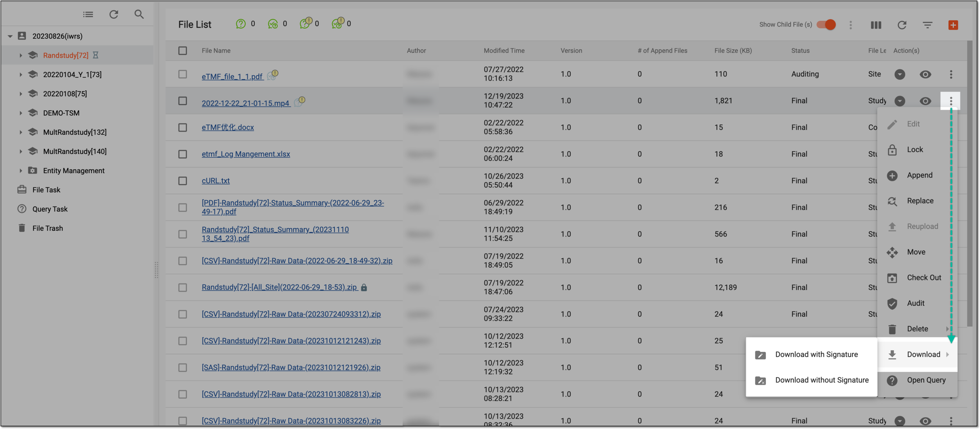Select Move in the context menu

click(917, 252)
